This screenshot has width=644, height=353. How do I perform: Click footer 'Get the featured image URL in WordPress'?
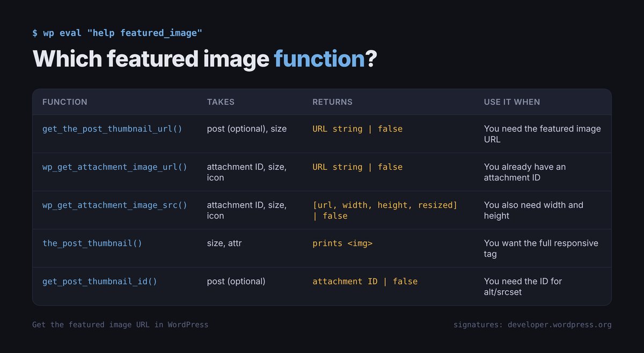point(120,325)
